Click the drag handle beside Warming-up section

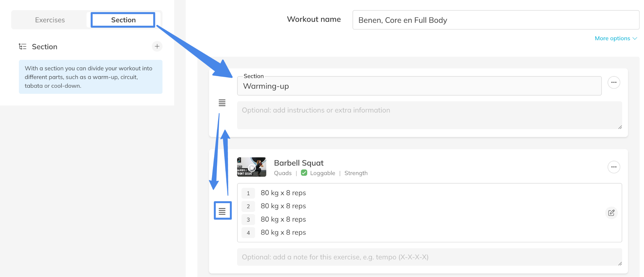(x=222, y=103)
